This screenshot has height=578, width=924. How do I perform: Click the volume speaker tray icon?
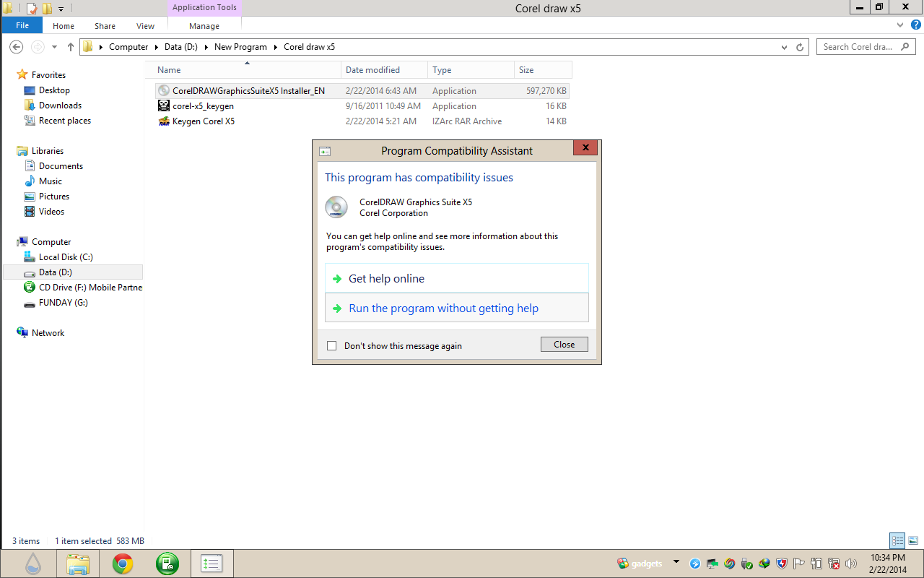click(851, 564)
